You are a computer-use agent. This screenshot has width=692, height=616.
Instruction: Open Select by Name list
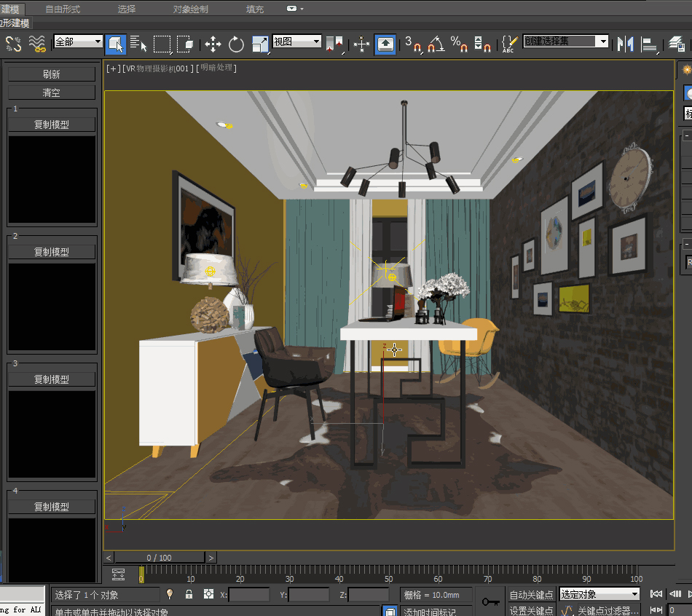pyautogui.click(x=138, y=44)
